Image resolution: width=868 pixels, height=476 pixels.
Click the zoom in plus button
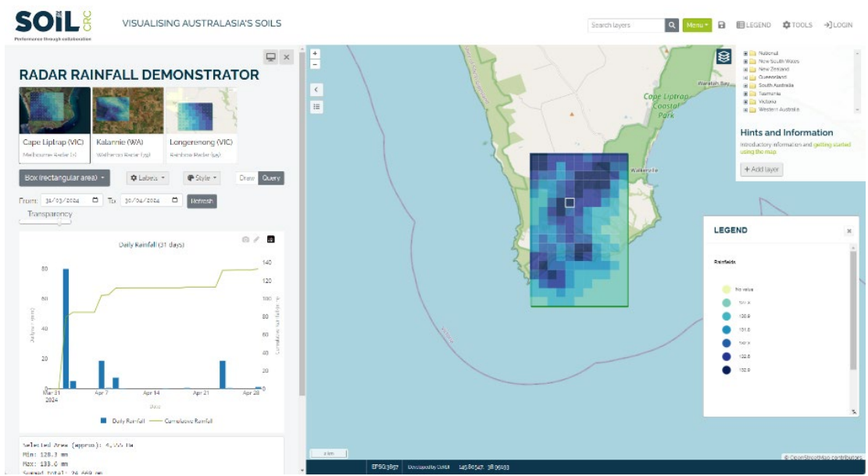pos(315,54)
